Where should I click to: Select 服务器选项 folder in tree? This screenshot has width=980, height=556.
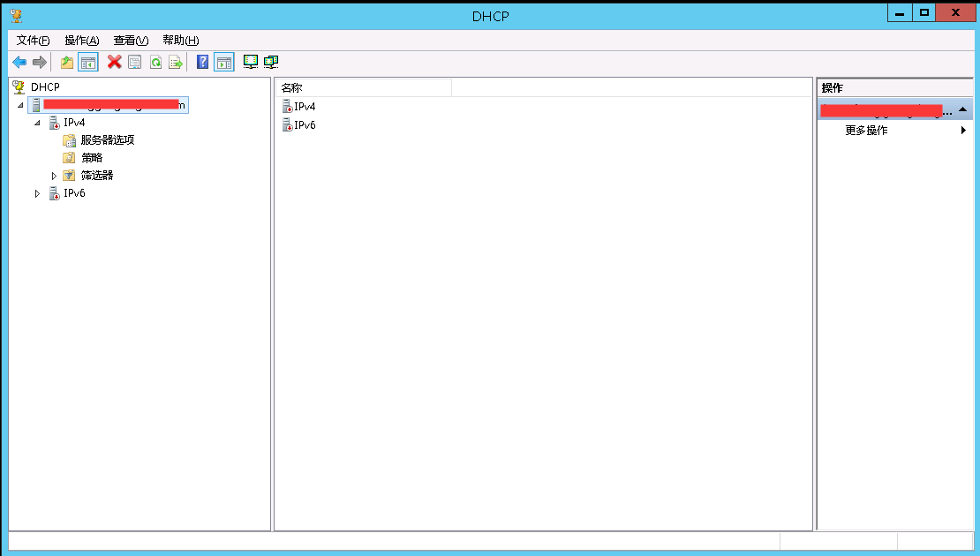(x=108, y=140)
